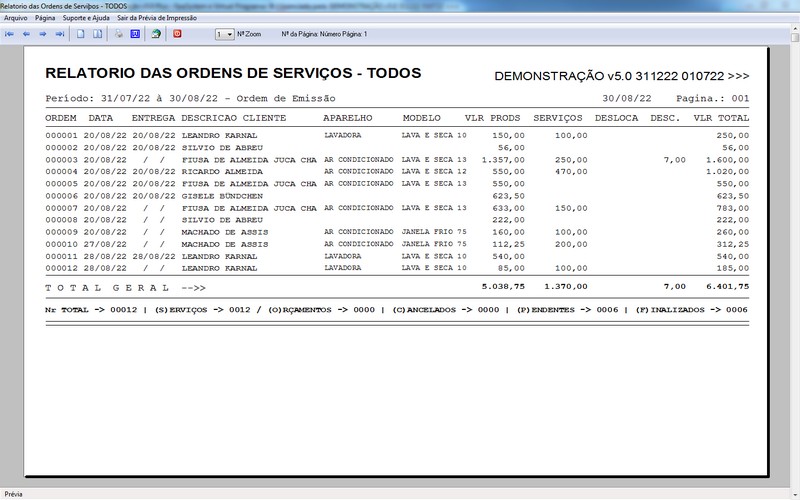
Task: Go to the first page arrow icon
Action: click(9, 34)
